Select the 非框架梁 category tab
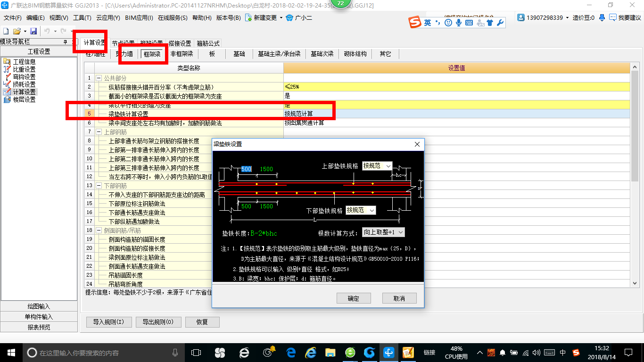Image resolution: width=644 pixels, height=362 pixels. [182, 54]
